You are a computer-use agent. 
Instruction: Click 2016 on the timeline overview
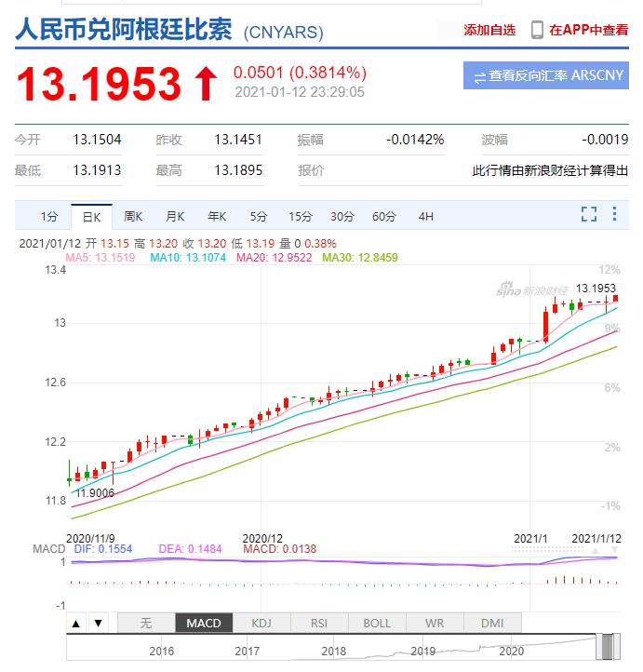[x=162, y=652]
